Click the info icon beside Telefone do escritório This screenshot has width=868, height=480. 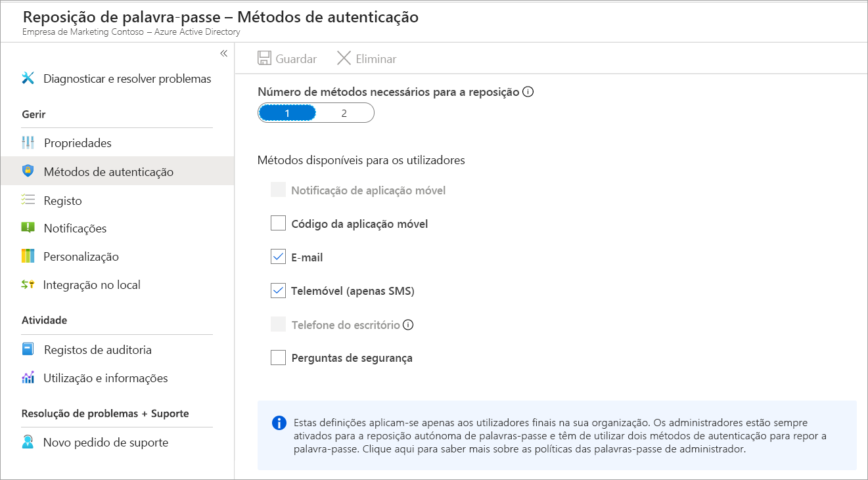click(409, 324)
